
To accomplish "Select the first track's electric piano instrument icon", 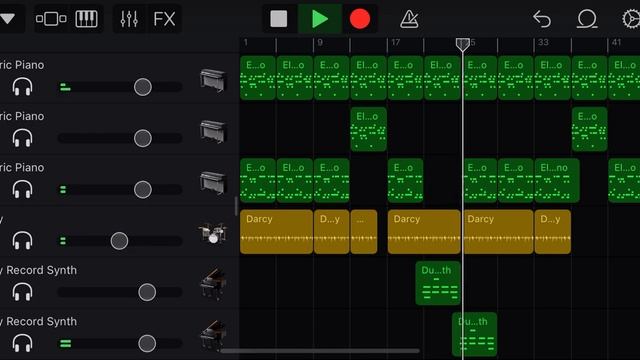I will point(213,80).
